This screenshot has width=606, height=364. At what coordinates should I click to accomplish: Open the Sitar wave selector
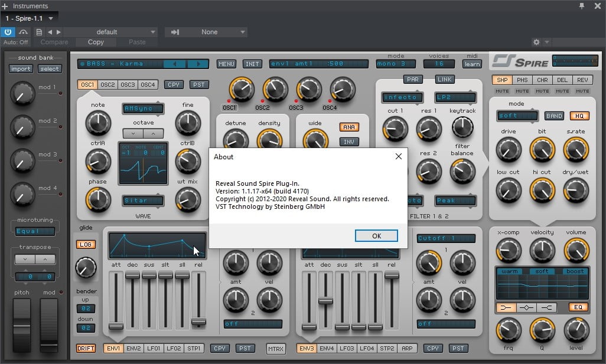pyautogui.click(x=142, y=201)
